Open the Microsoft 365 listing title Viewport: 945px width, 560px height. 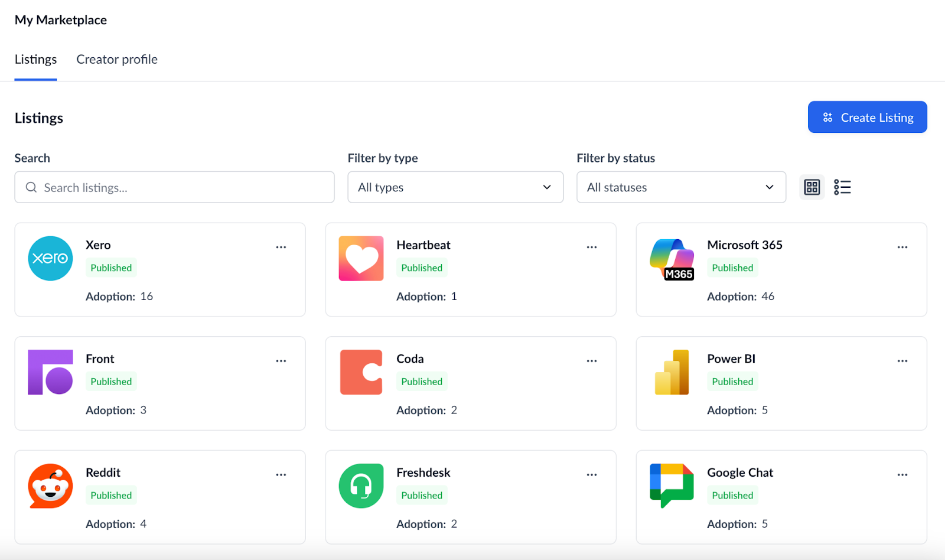coord(745,245)
